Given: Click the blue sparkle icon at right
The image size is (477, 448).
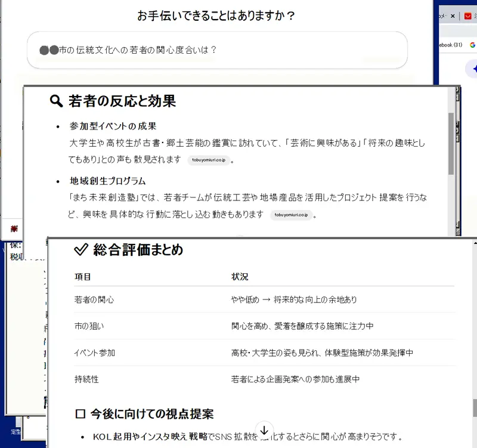Looking at the screenshot, I should click(x=474, y=69).
